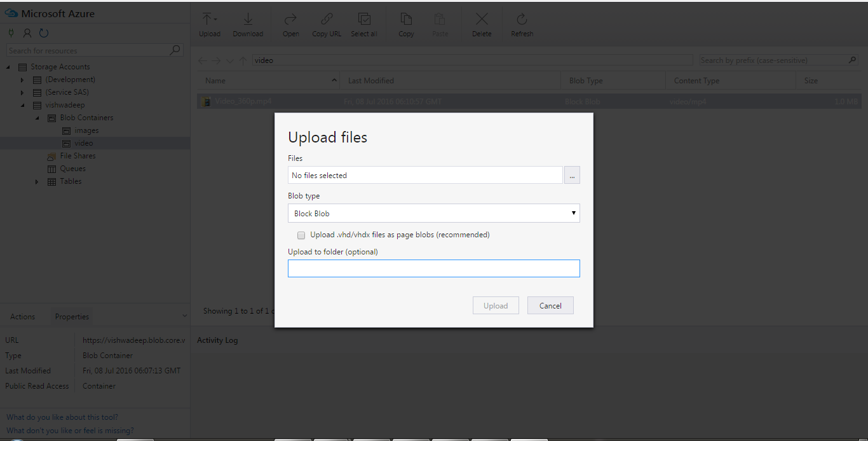Open the Blob type dropdown

[x=434, y=213]
